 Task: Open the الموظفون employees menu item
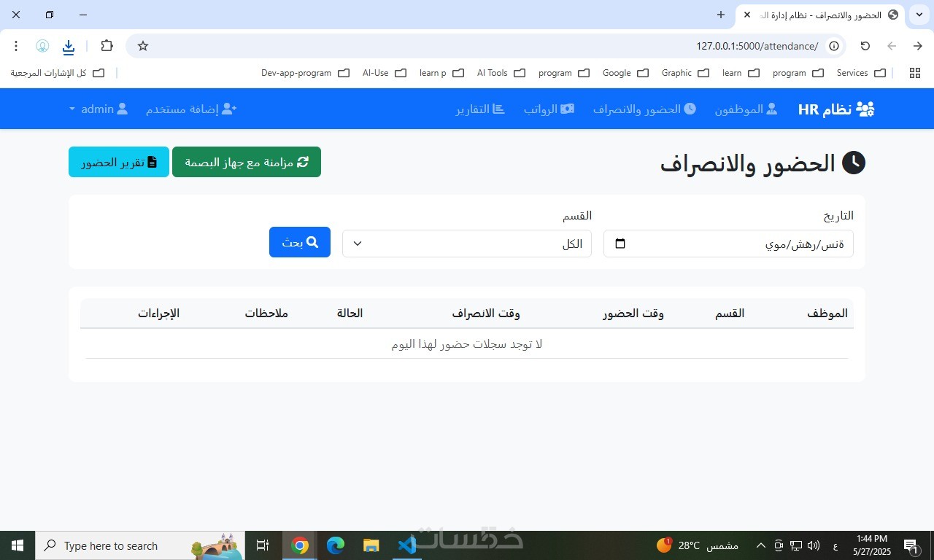click(x=746, y=109)
